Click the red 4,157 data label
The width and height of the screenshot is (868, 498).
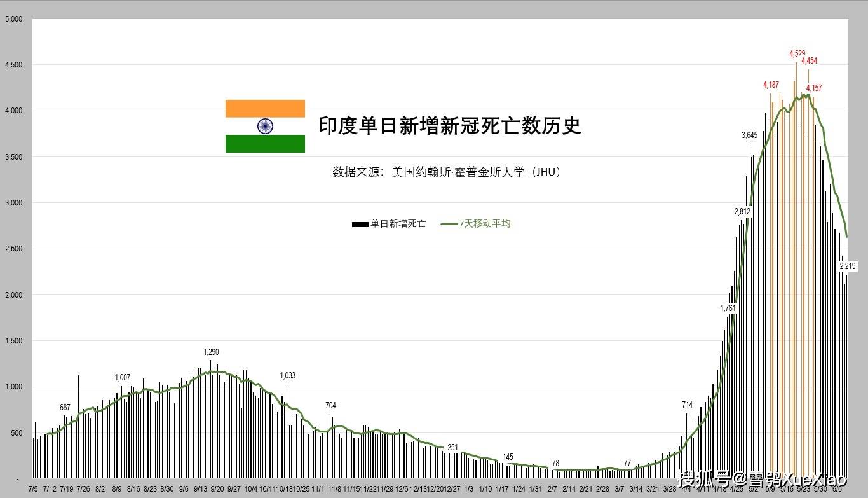click(814, 88)
